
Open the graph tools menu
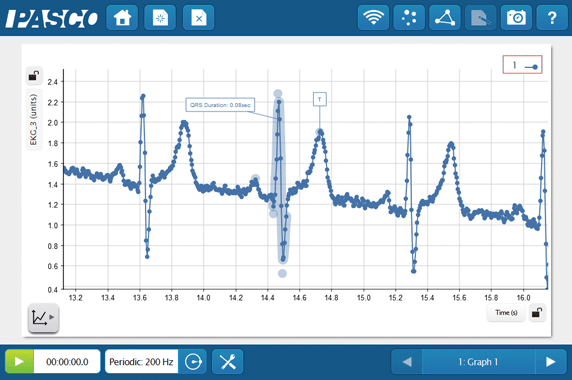tap(43, 318)
